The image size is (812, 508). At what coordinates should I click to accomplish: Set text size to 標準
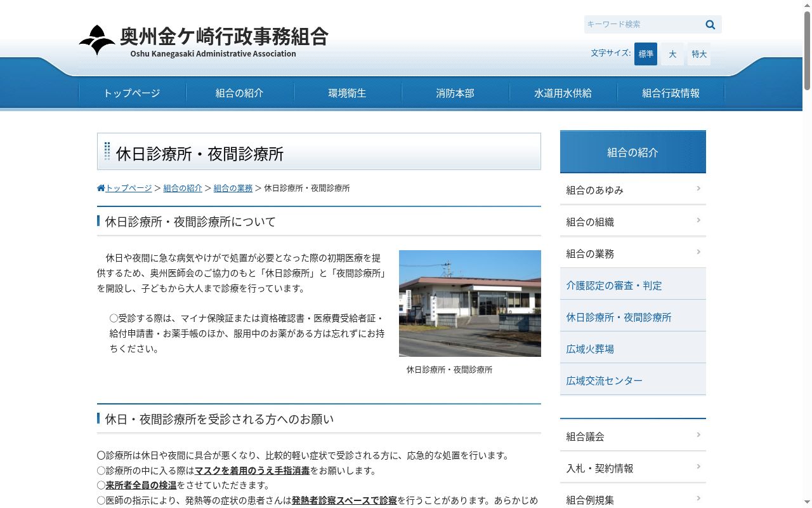[x=646, y=54]
